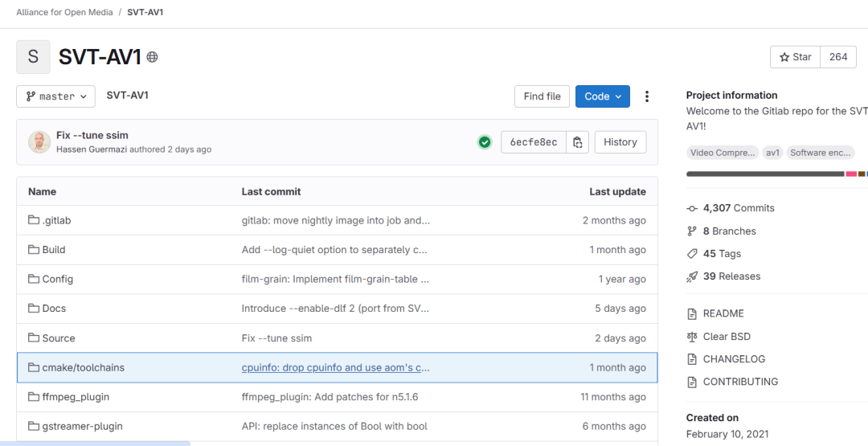Open commit 'API: replace instances of Bool with bool'
868x446 pixels.
point(334,426)
